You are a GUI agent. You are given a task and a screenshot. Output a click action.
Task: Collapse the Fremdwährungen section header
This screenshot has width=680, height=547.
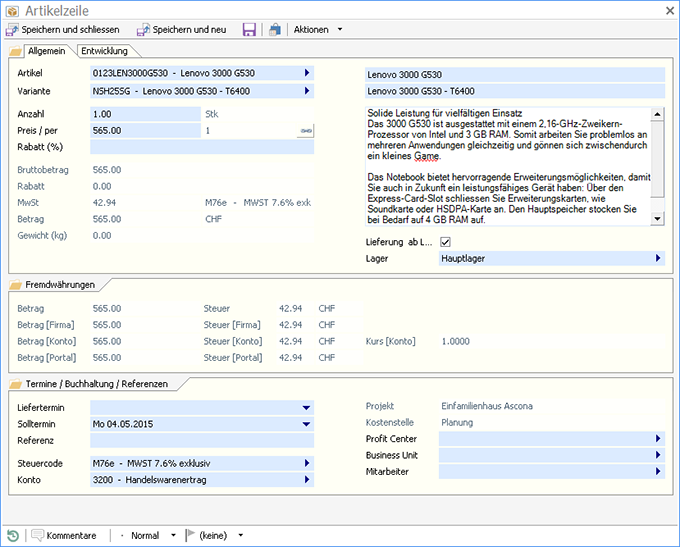[60, 285]
